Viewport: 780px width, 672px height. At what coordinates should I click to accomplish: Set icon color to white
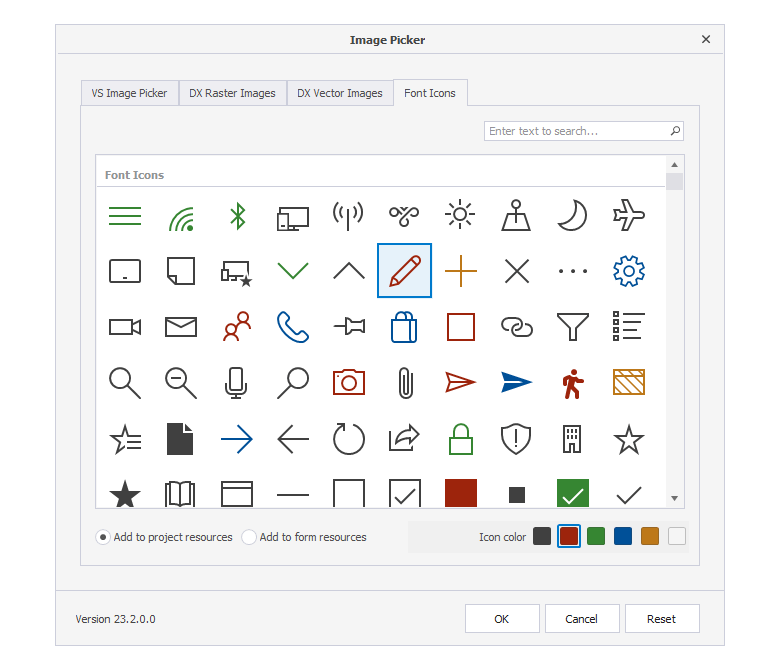click(677, 536)
